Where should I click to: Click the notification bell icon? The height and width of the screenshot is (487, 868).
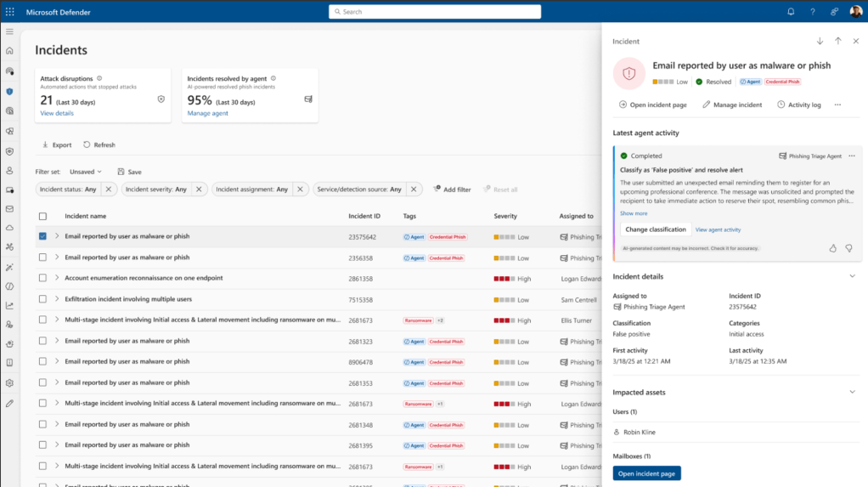pos(791,12)
